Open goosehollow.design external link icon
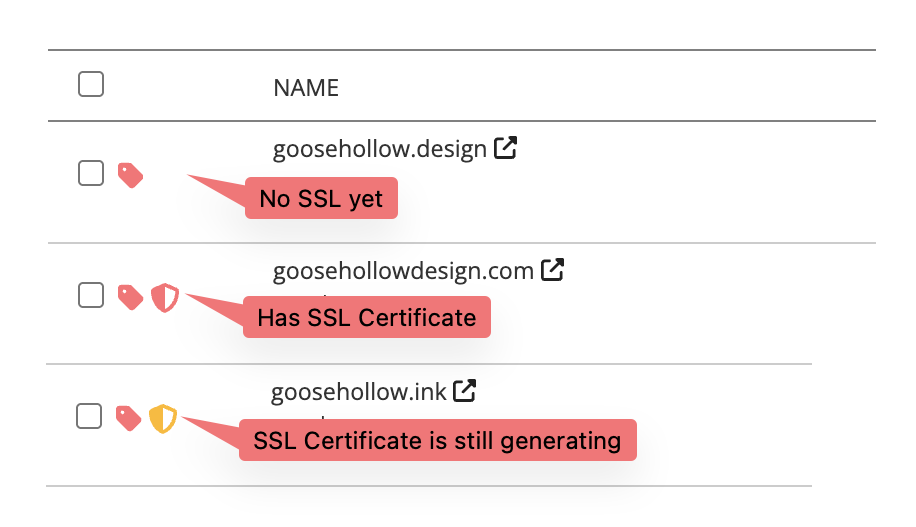Screen dimensions: 916x527 507,149
